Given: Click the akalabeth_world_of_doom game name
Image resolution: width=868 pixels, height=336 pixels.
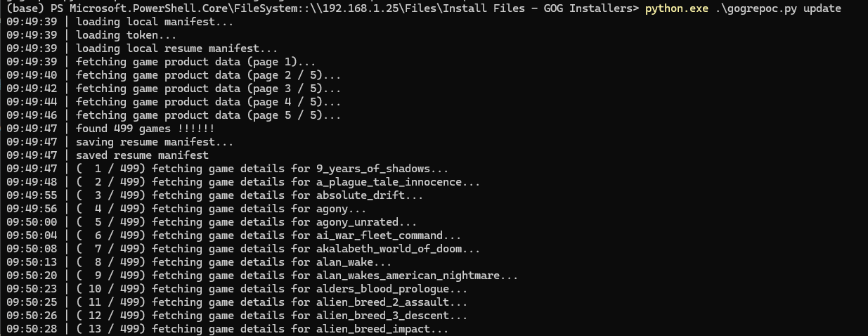Looking at the screenshot, I should (391, 249).
